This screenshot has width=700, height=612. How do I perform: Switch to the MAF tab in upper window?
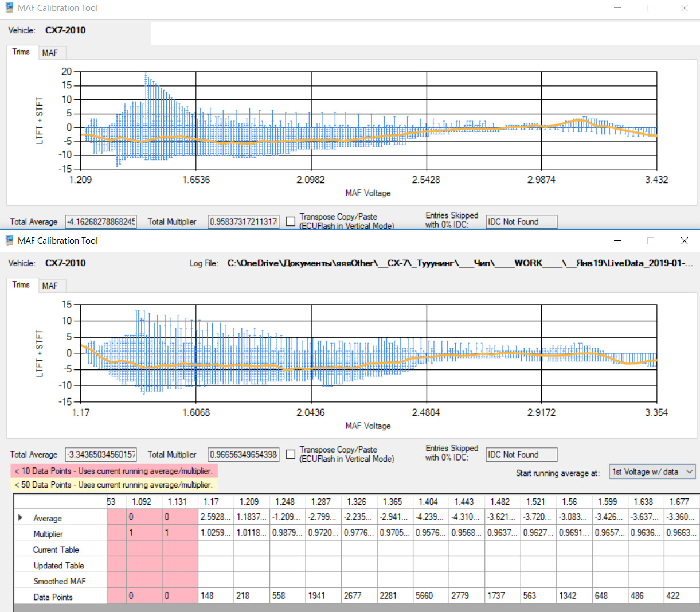tap(50, 53)
